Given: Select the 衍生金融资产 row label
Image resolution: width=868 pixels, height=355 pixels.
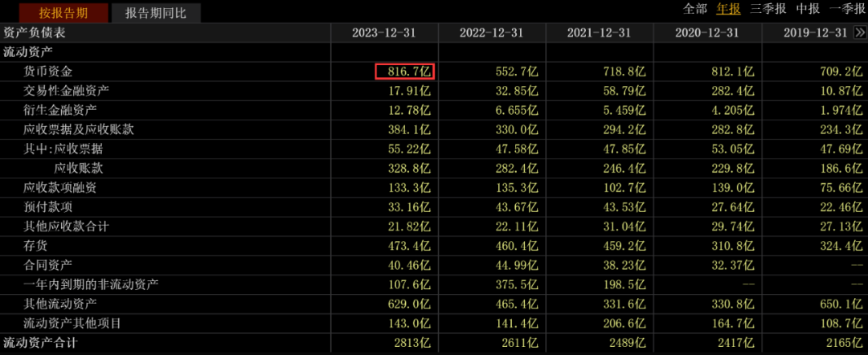Looking at the screenshot, I should 60,110.
